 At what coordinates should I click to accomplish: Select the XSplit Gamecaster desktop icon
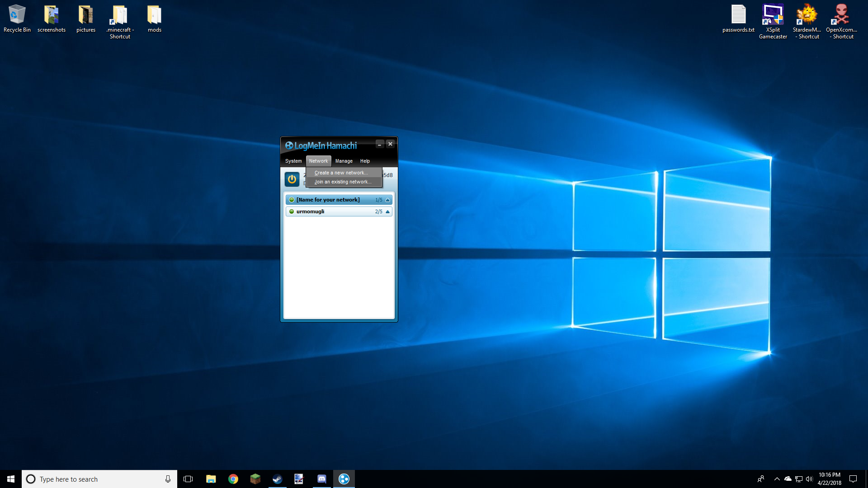pos(773,15)
